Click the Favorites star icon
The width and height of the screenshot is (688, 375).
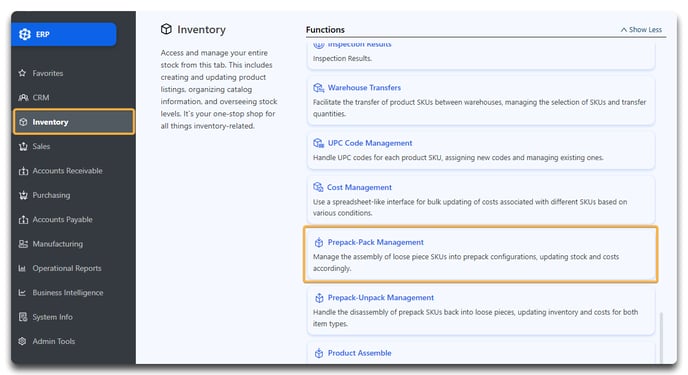click(22, 73)
